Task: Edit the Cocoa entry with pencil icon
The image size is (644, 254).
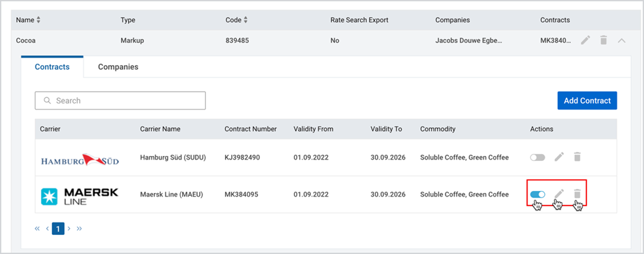Action: [x=585, y=40]
